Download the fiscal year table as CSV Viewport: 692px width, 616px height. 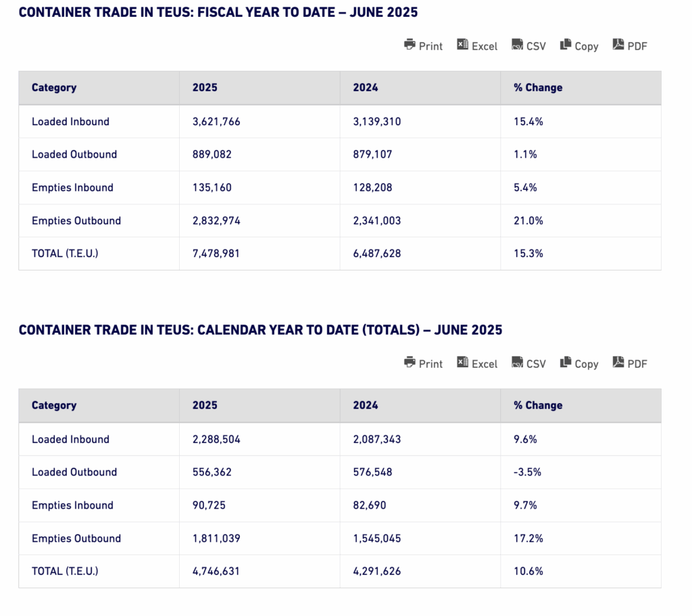528,45
